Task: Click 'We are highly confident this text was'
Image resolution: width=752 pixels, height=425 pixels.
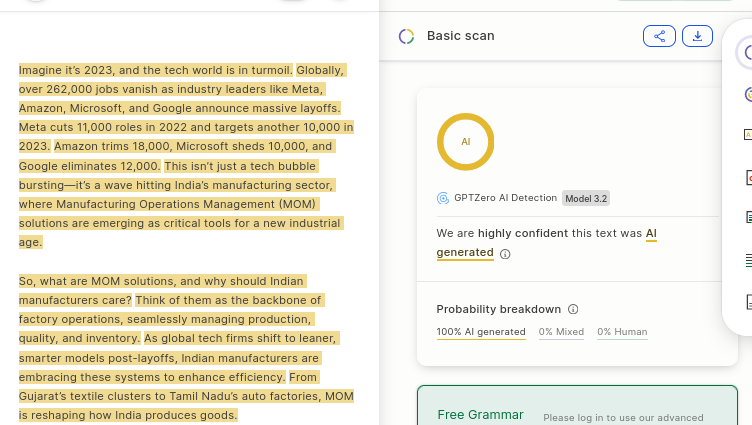Action: (x=539, y=234)
